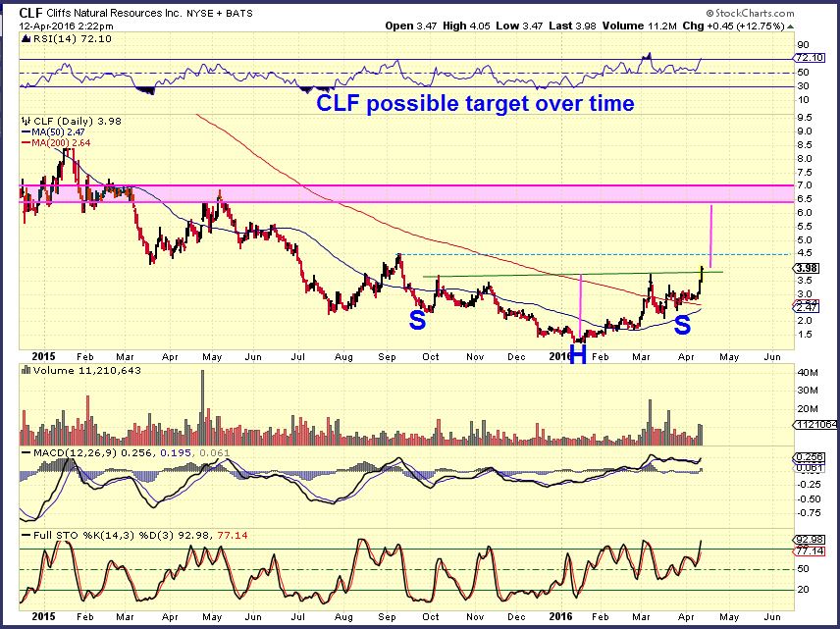
Task: Click the tallest volume spike in the volume panel
Action: tap(202, 407)
